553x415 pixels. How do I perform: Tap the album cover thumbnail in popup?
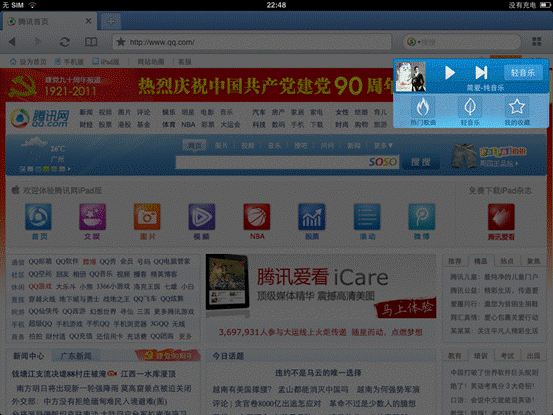click(411, 77)
